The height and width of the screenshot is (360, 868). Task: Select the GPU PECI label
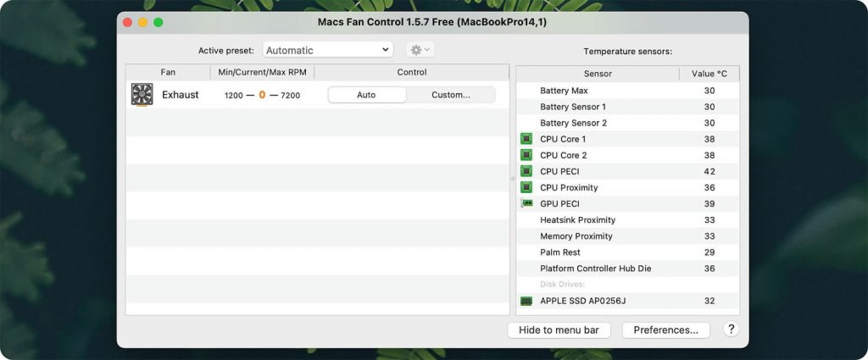(559, 203)
